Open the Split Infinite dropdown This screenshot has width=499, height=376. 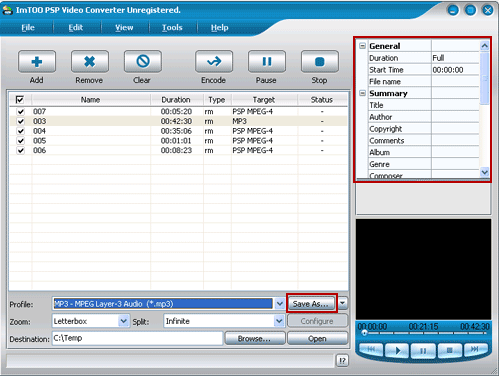pyautogui.click(x=279, y=321)
